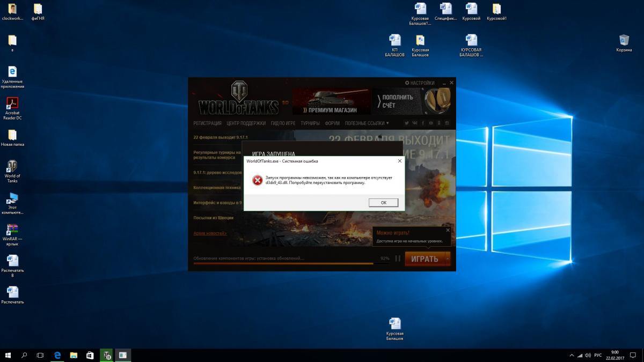Click the World of Tanks logo in the launcher
The image size is (644, 362).
pos(239,98)
